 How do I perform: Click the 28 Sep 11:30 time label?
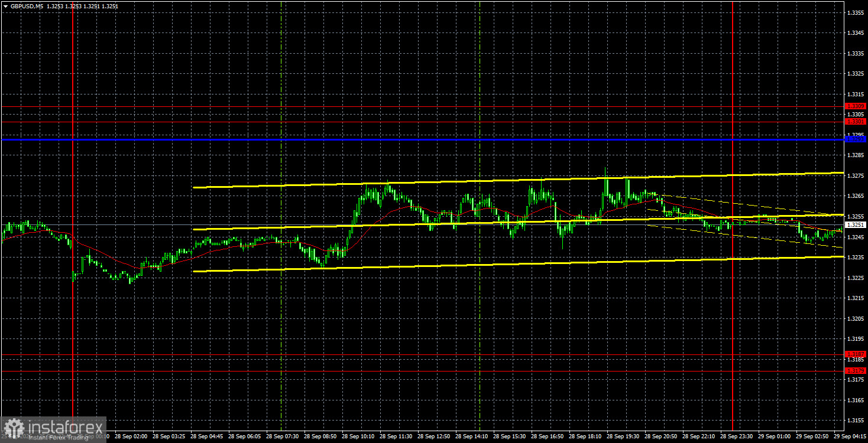394,437
